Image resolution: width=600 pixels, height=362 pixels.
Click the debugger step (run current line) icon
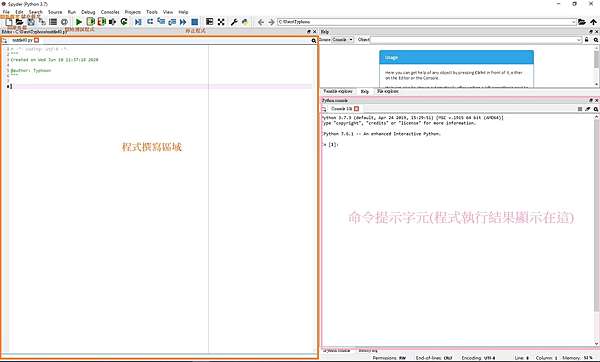click(x=150, y=22)
